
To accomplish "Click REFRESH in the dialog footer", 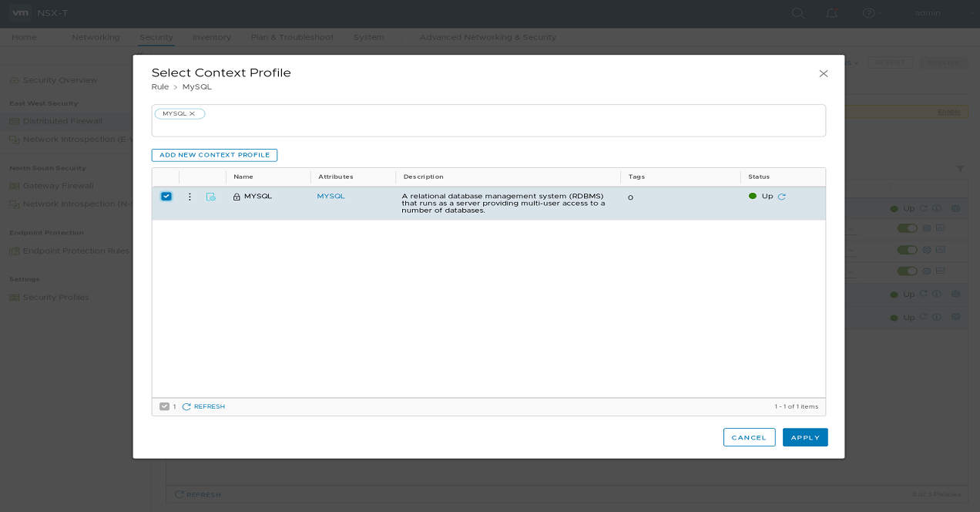I will pos(204,406).
